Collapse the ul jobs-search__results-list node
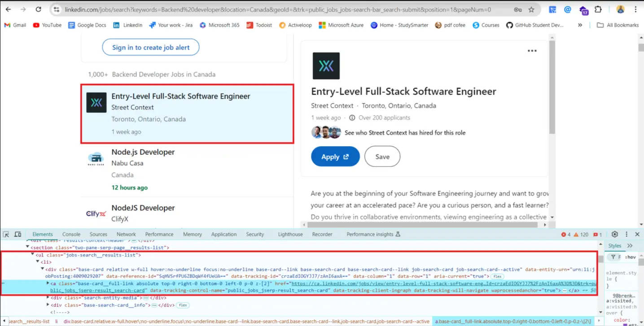This screenshot has width=644, height=326. pos(33,255)
